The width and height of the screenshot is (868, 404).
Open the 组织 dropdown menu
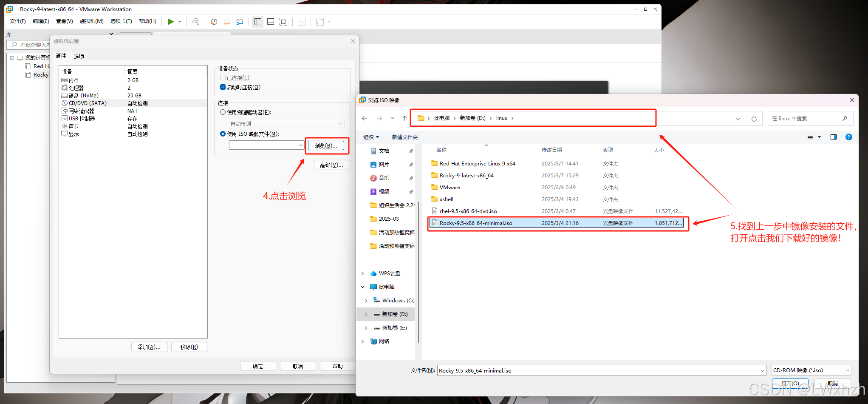371,137
